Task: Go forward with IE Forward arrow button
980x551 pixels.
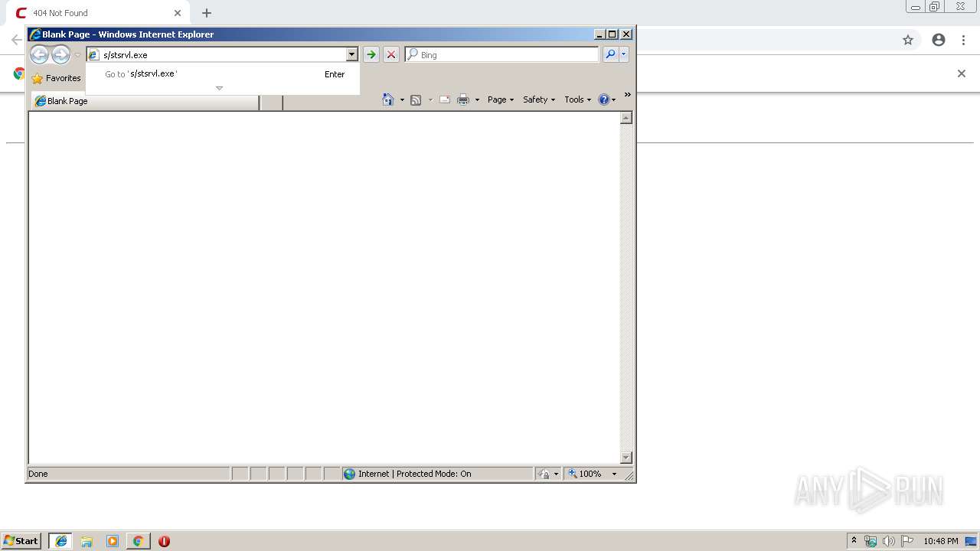Action: [60, 54]
